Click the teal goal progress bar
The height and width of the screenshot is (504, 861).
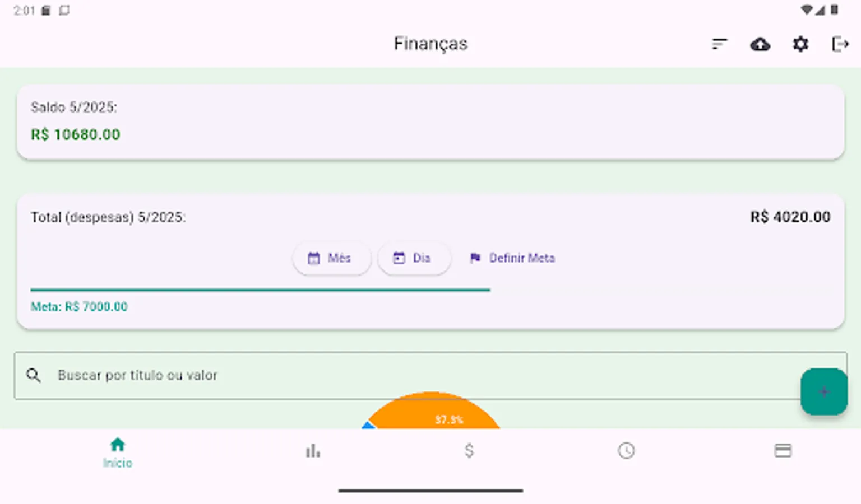260,290
